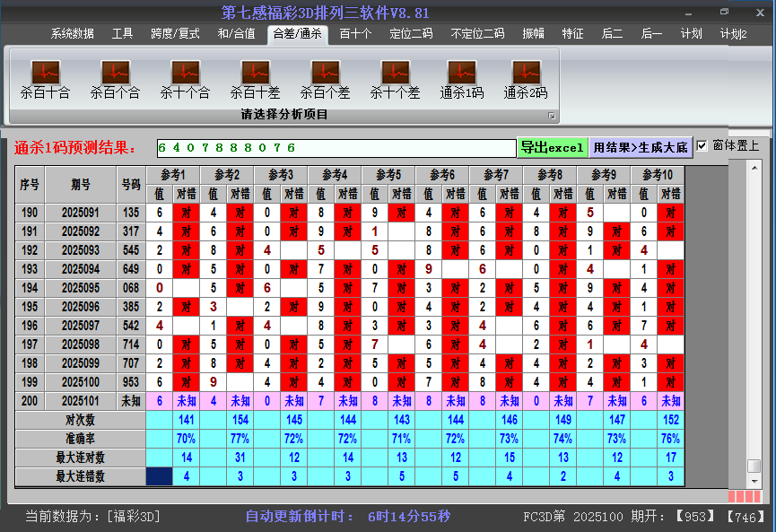Image resolution: width=776 pixels, height=532 pixels.
Task: Toggle the 窗体置上 checkbox
Action: coord(702,146)
